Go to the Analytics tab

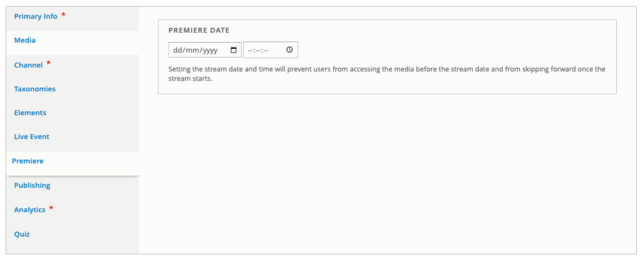29,209
